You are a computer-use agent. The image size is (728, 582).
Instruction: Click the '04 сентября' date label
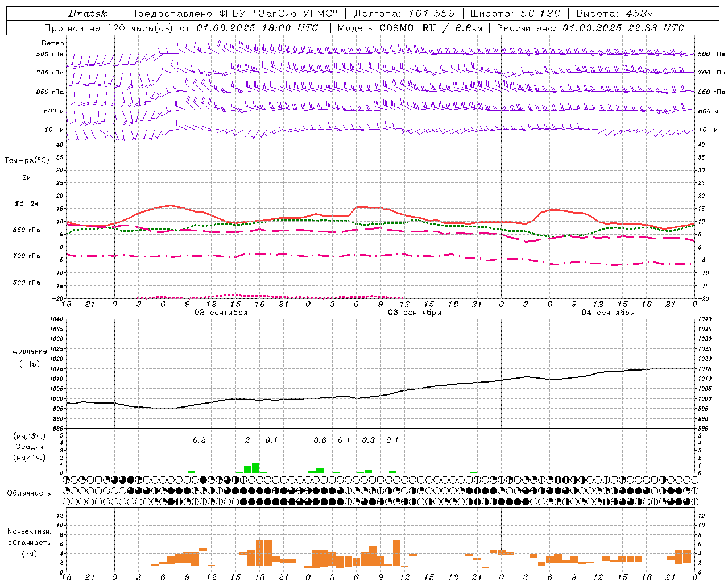click(608, 313)
